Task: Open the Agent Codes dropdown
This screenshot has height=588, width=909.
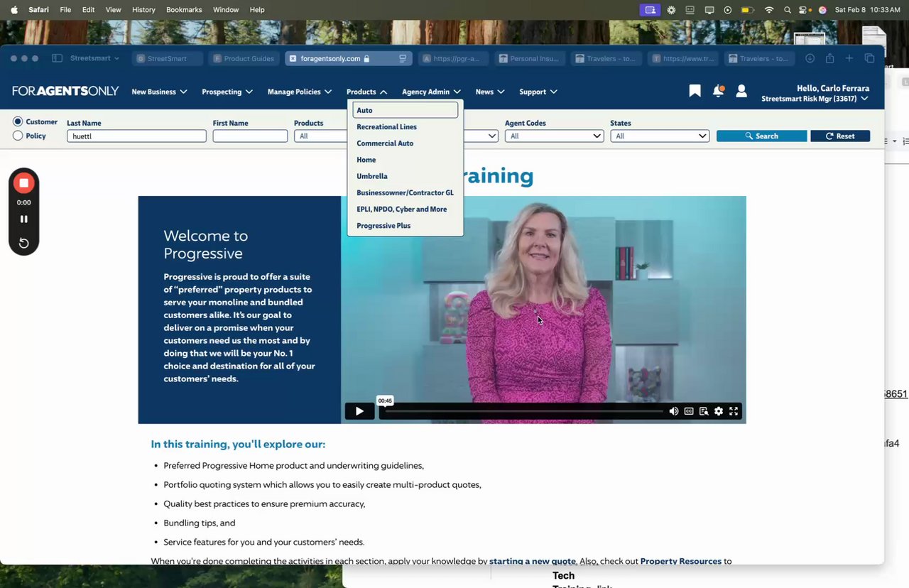Action: click(x=554, y=136)
